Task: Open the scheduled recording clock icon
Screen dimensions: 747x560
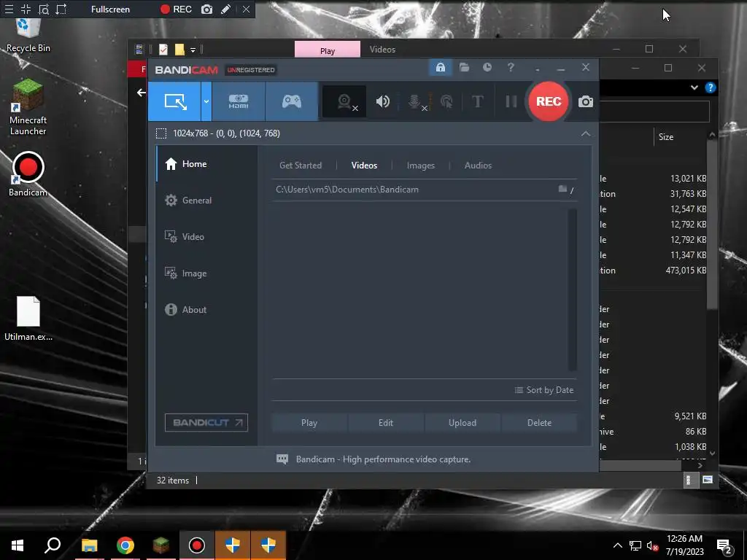Action: coord(487,68)
